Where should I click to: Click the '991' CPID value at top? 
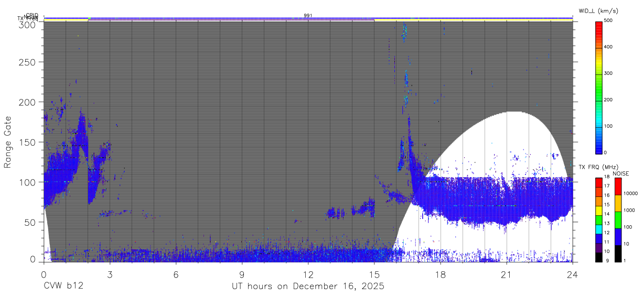(x=308, y=15)
